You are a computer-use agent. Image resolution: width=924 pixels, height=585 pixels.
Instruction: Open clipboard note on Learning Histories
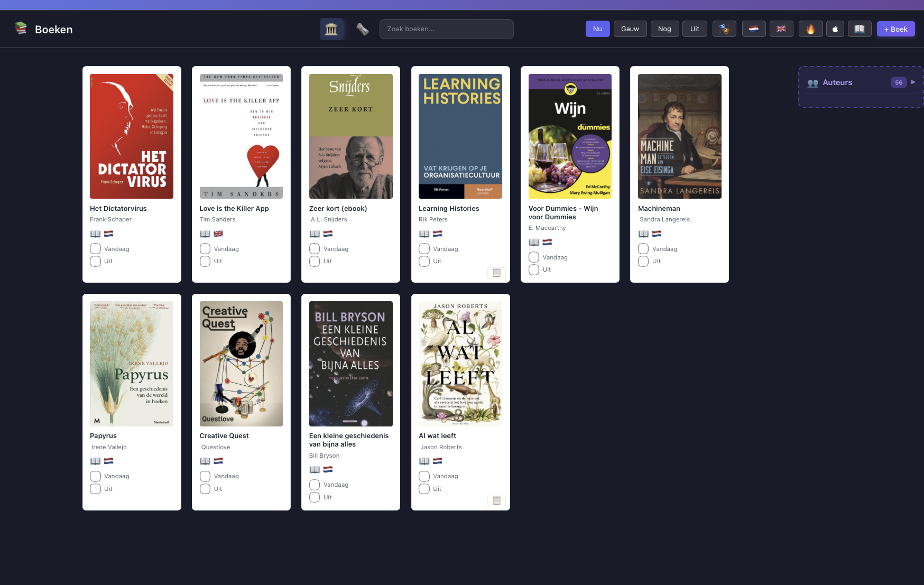coord(496,273)
